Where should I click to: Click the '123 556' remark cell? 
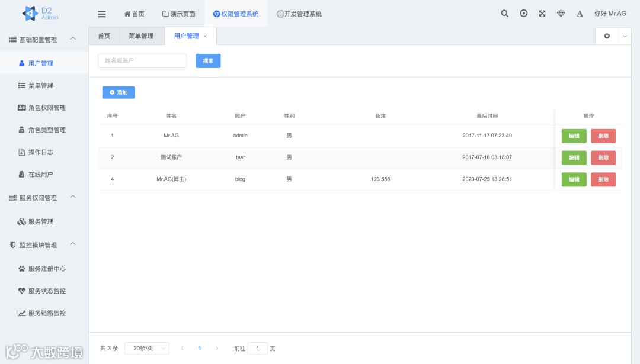point(380,179)
